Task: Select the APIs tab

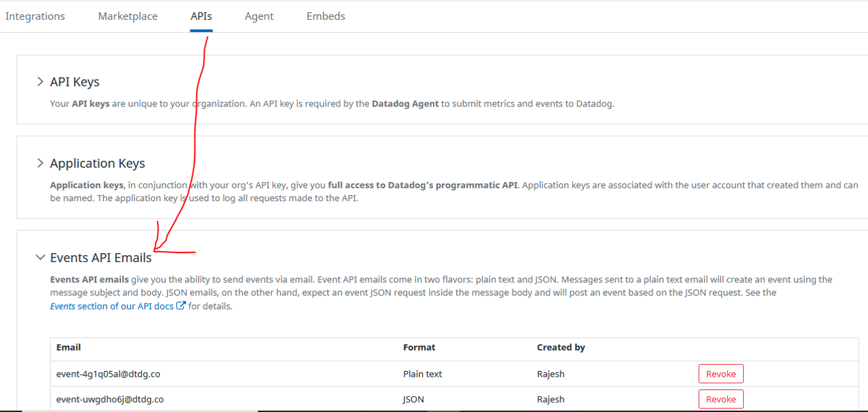Action: (x=201, y=16)
